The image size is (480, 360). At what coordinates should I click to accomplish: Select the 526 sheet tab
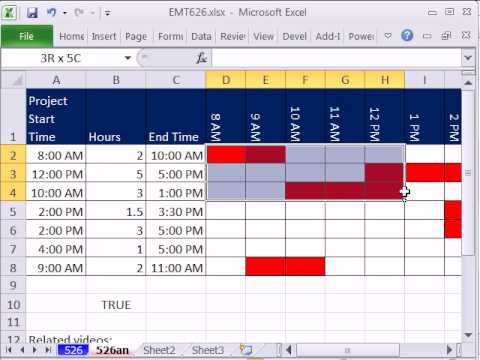(x=73, y=350)
